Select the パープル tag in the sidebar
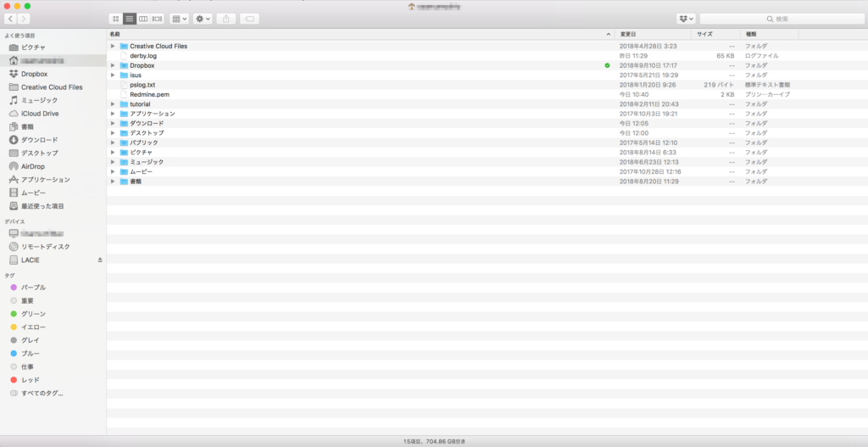The image size is (868, 447). pyautogui.click(x=33, y=288)
